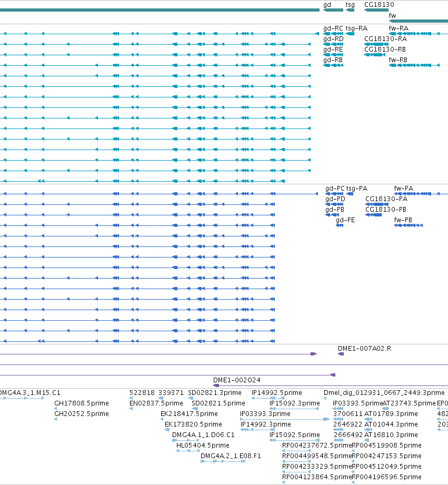Click the tsg-PA protein label
Image resolution: width=448 pixels, height=485 pixels.
(x=357, y=189)
